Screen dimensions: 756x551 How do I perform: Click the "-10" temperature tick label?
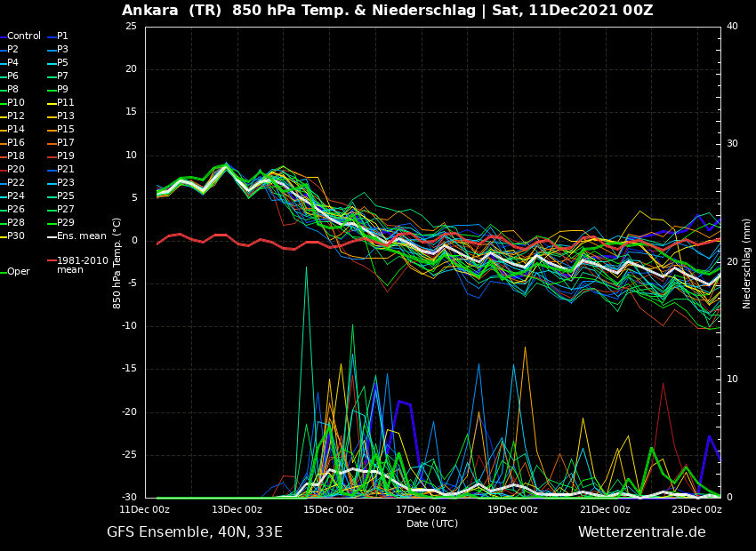[x=129, y=326]
